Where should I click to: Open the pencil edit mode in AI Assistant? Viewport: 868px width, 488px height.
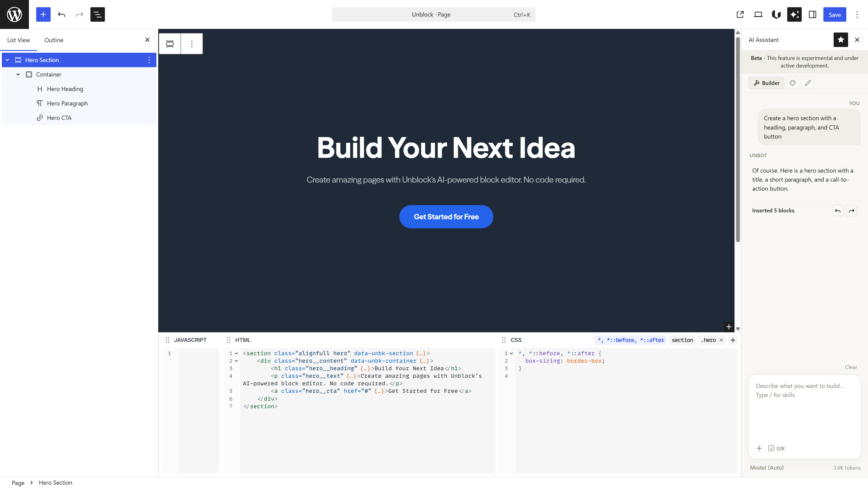pyautogui.click(x=808, y=83)
